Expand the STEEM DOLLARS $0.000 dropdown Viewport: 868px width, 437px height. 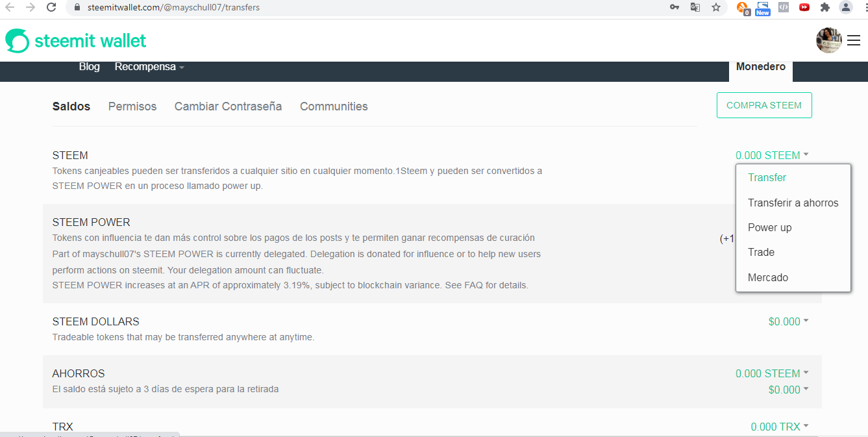[x=788, y=321]
